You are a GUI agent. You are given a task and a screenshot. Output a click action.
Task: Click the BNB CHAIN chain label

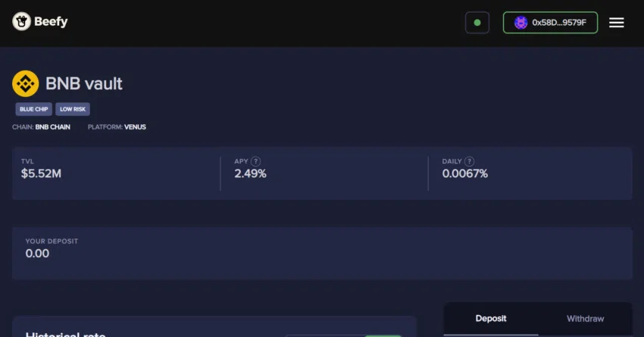click(52, 127)
